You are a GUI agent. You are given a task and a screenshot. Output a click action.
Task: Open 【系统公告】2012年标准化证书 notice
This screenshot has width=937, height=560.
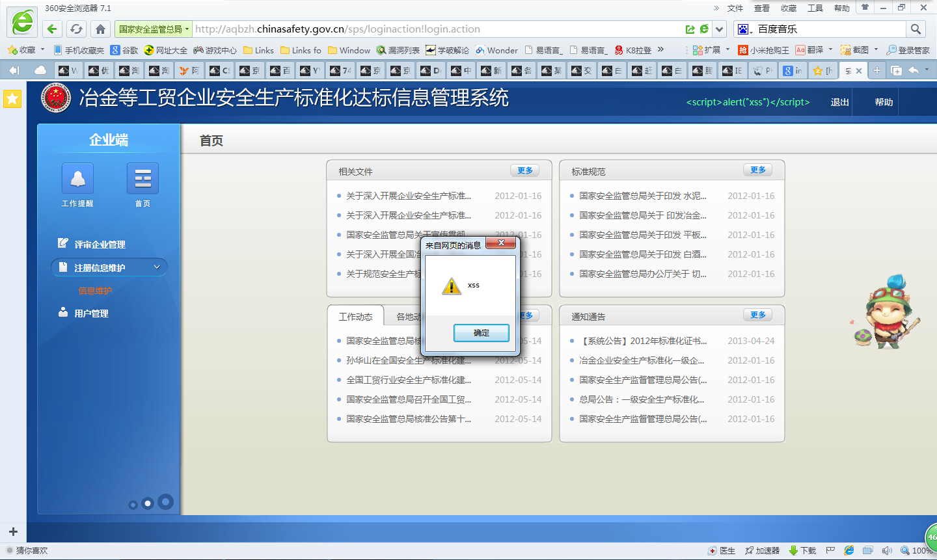coord(643,341)
